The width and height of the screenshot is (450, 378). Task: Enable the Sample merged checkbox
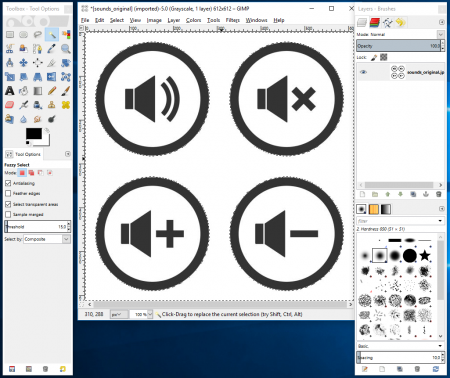pos(8,214)
